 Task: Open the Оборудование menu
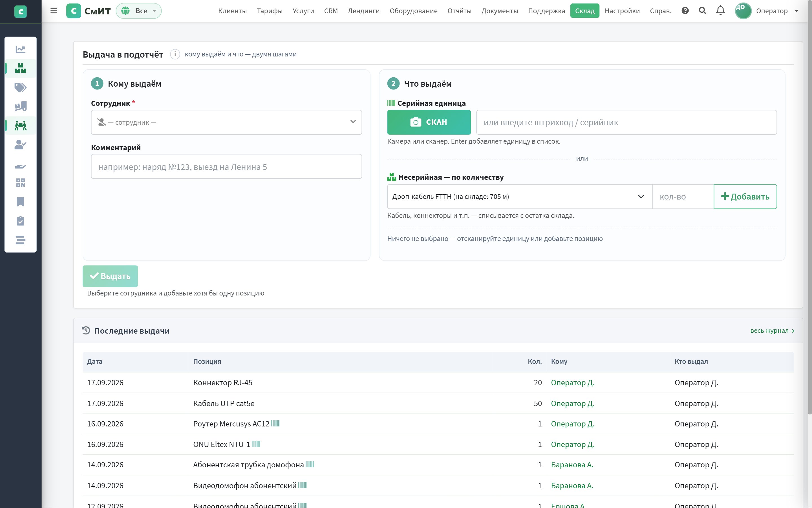point(413,11)
